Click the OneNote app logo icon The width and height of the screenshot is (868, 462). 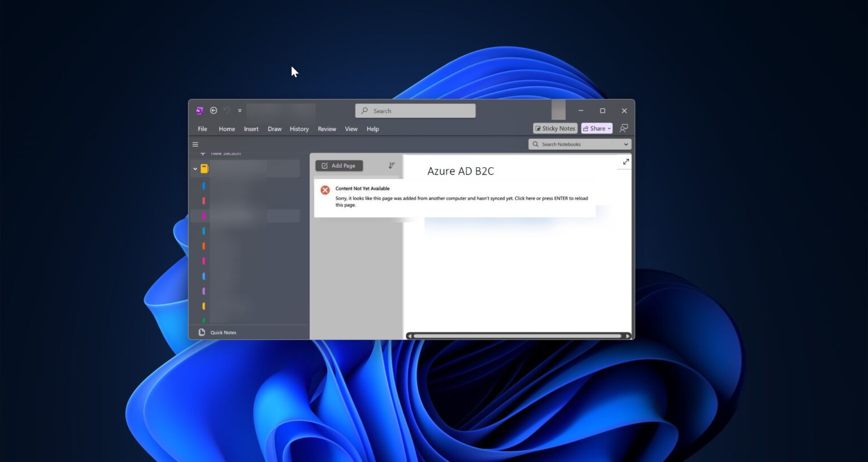coord(199,111)
